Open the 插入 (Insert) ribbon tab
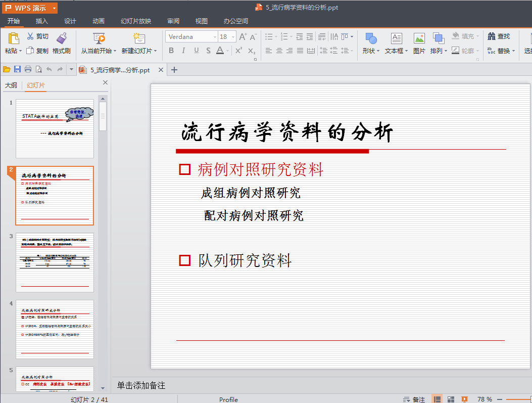Screen dimensions: 532x403 (x=42, y=21)
